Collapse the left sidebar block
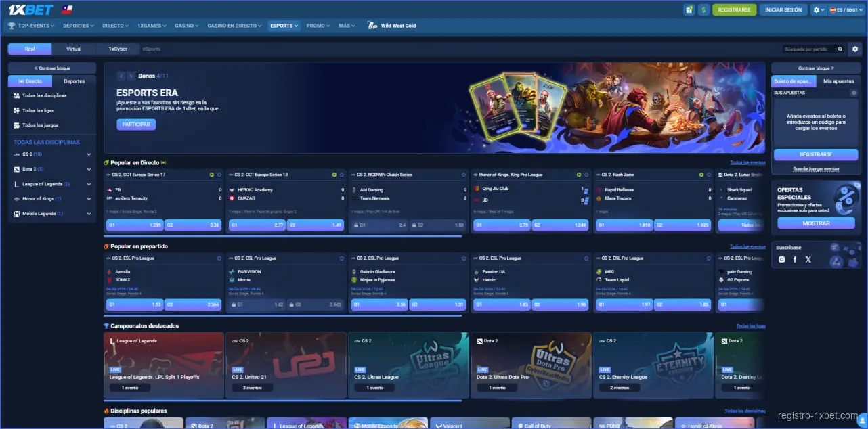The width and height of the screenshot is (868, 429). tap(52, 68)
